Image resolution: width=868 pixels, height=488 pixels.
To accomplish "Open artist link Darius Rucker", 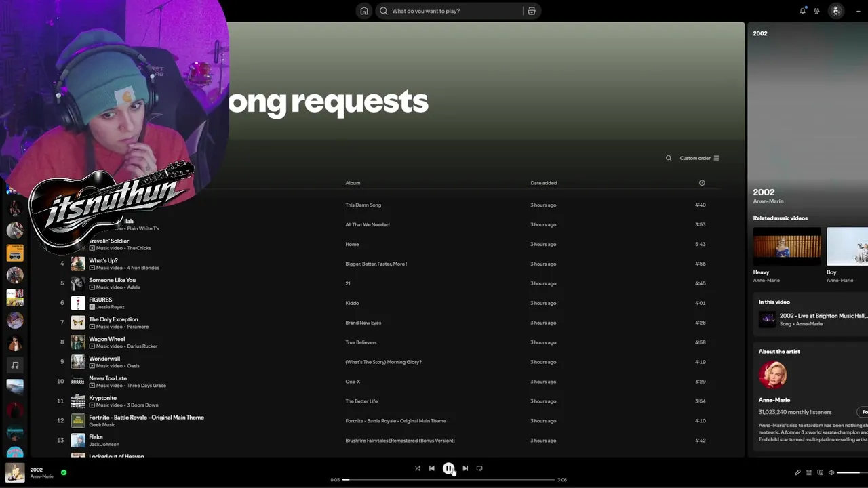I will (142, 346).
